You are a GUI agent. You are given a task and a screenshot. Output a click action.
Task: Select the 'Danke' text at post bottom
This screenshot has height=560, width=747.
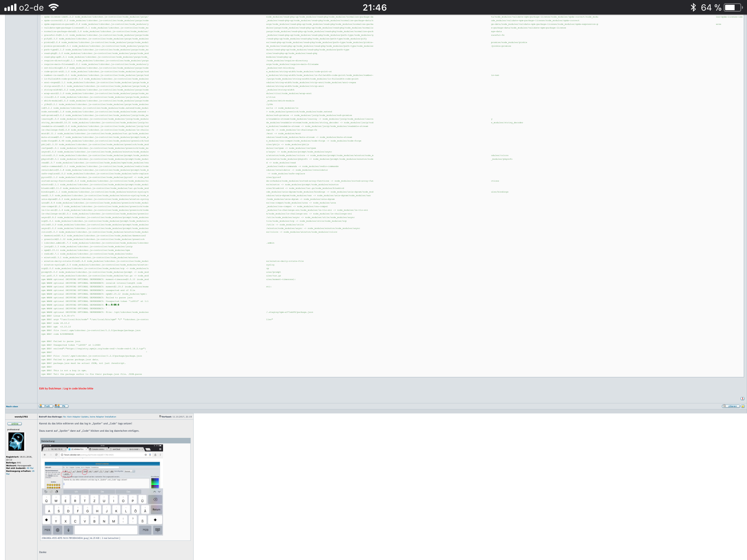click(x=43, y=552)
